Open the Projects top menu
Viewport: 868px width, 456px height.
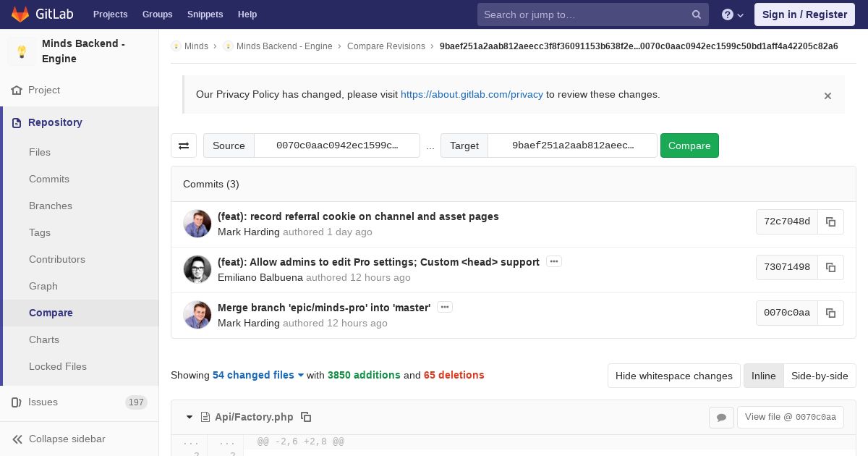click(110, 14)
